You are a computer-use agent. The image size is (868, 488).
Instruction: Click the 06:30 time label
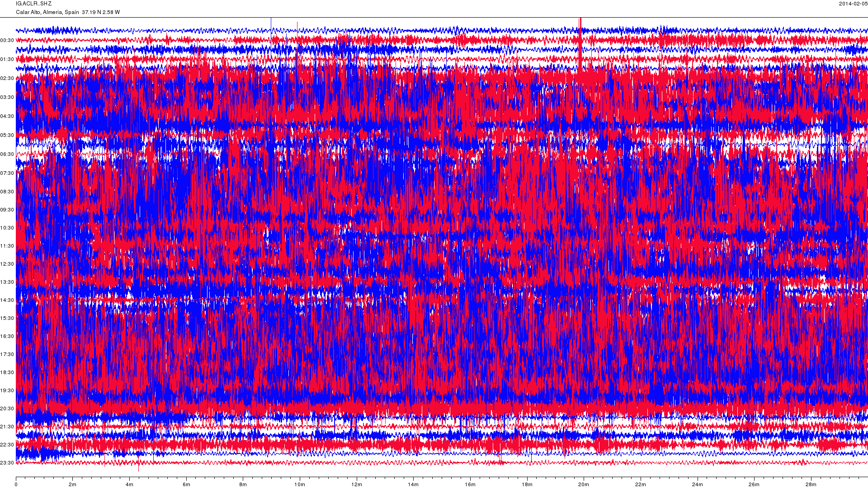(x=7, y=155)
